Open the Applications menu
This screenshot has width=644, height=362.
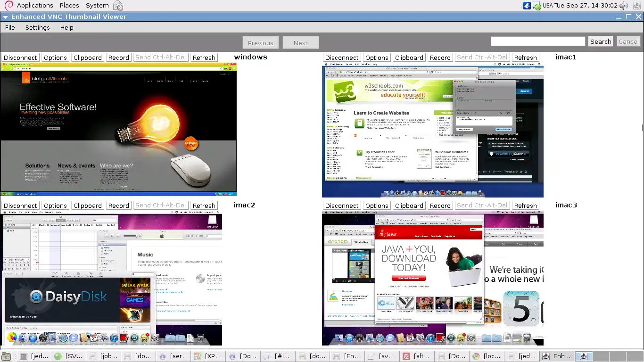coord(35,6)
